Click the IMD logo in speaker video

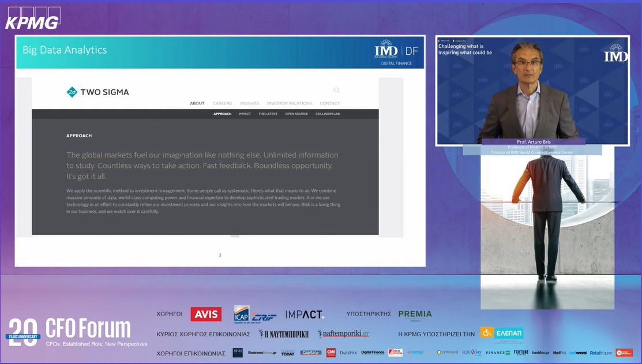click(616, 53)
